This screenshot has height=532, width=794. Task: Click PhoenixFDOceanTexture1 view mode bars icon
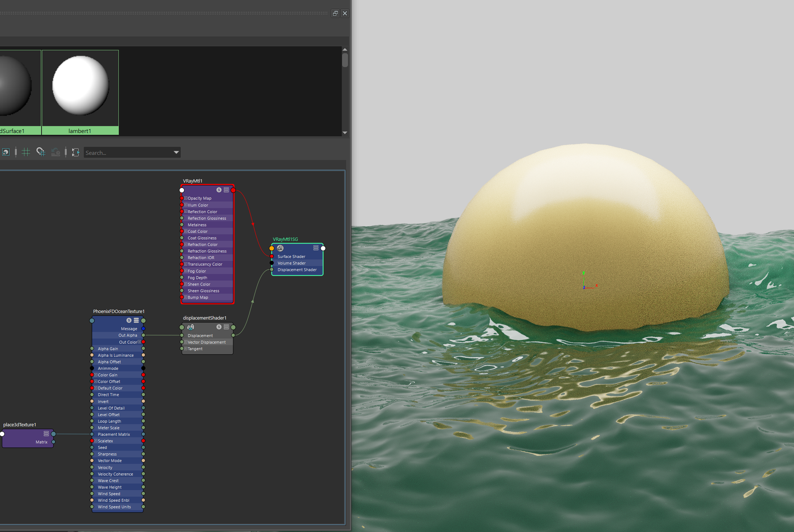[x=136, y=320]
